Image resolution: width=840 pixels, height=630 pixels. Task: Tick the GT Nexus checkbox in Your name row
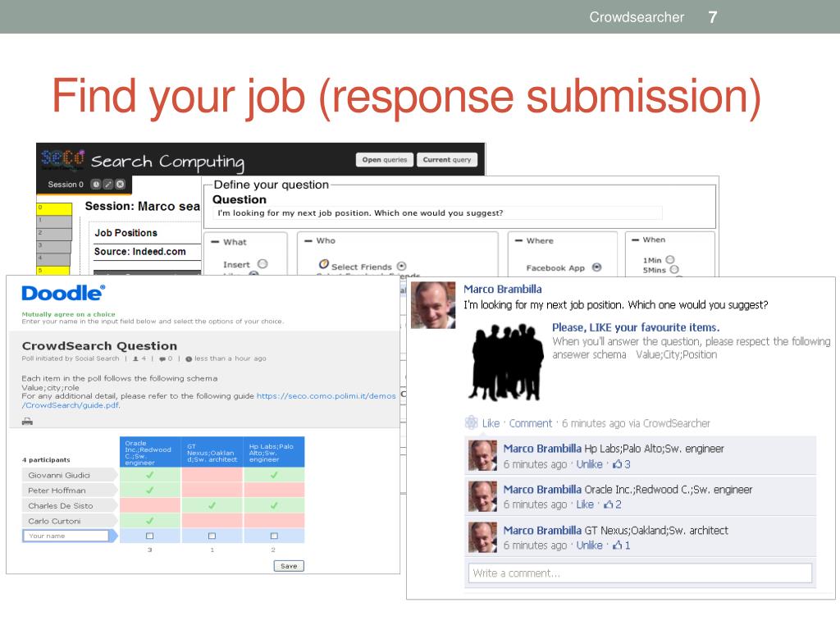point(212,536)
